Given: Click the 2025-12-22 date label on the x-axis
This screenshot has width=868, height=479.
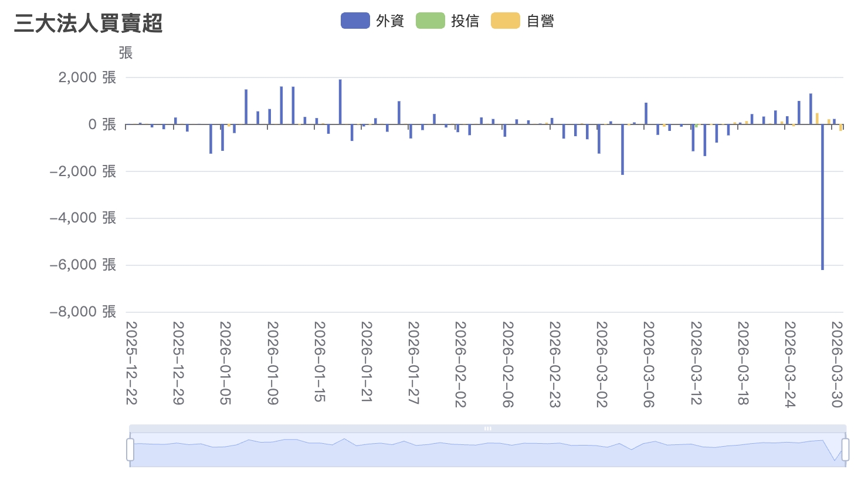Looking at the screenshot, I should (131, 363).
